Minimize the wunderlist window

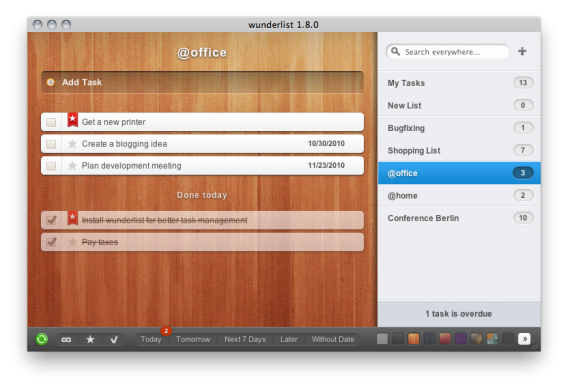pos(52,24)
